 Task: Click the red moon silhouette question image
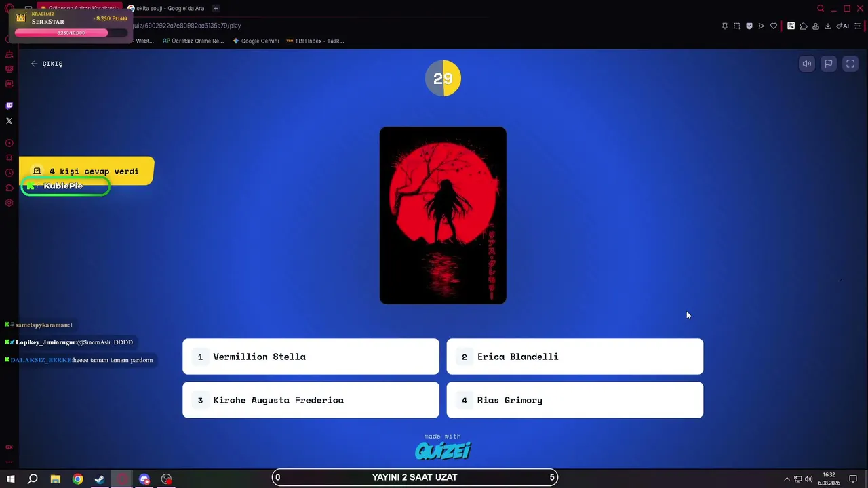point(443,216)
